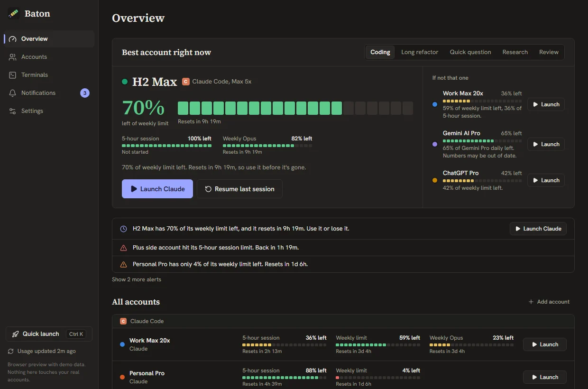Click the H2 Max account name heading
This screenshot has height=389, width=588.
coord(155,82)
